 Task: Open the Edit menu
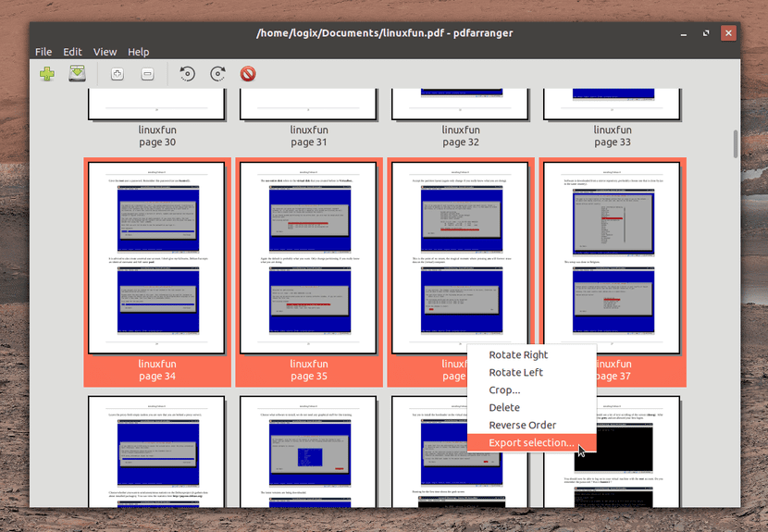click(72, 52)
